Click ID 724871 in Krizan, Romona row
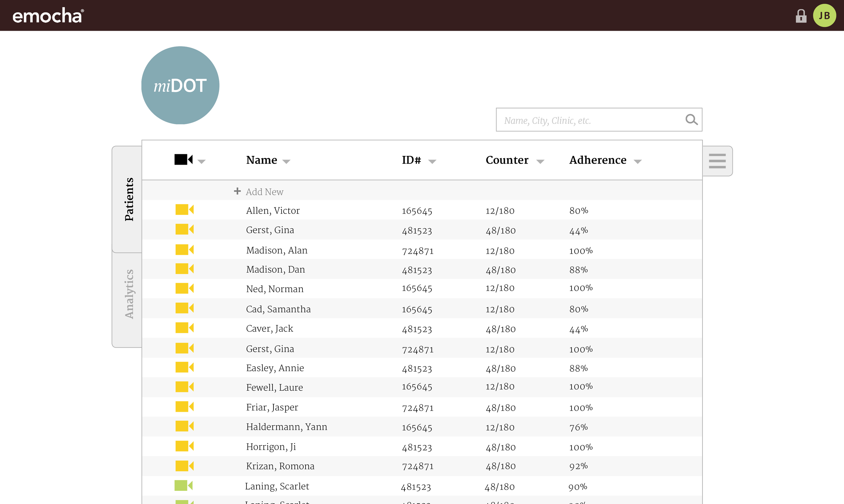 pos(418,466)
